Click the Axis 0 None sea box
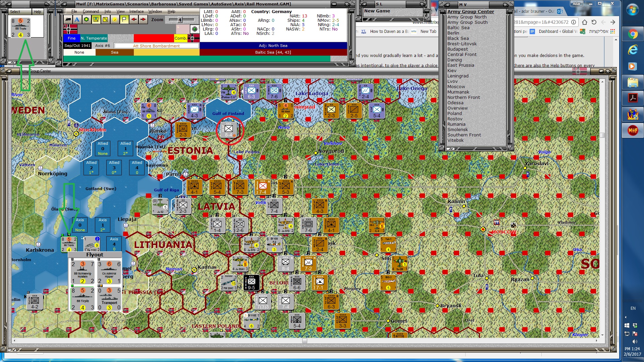Screen dimensions: 644x362 click(x=80, y=225)
